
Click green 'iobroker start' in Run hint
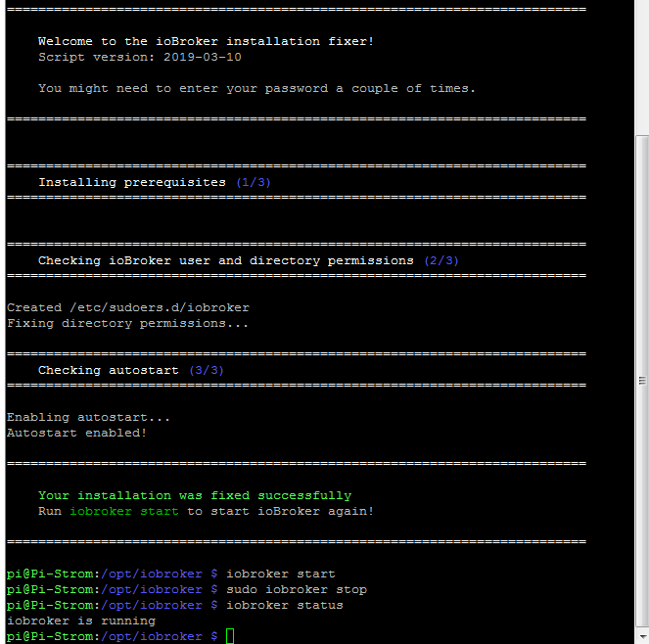coord(124,511)
